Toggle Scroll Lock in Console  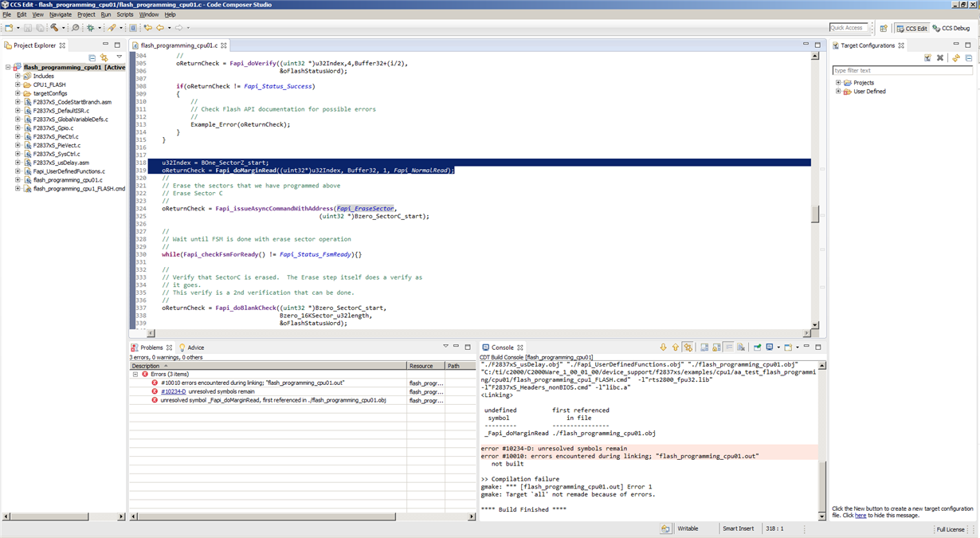click(716, 348)
